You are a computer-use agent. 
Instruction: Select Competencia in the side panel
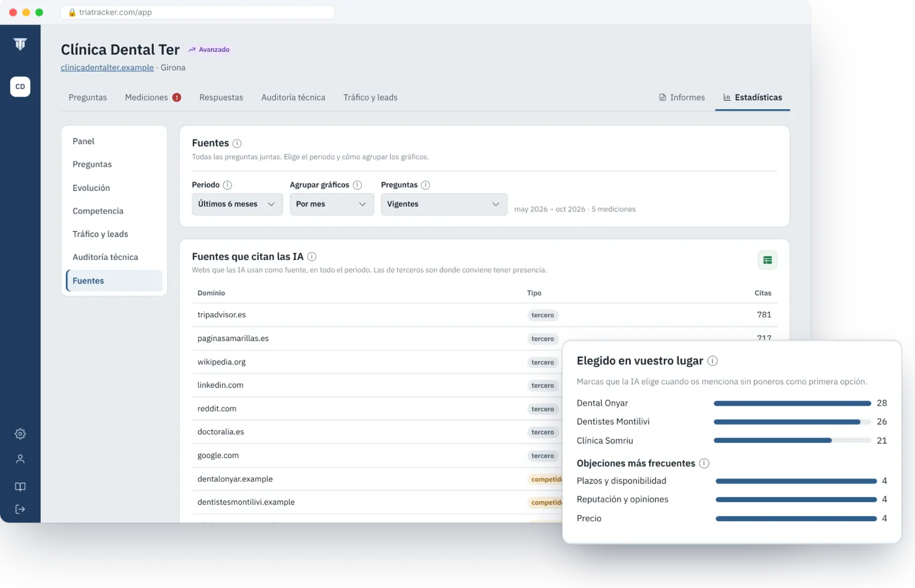tap(98, 211)
